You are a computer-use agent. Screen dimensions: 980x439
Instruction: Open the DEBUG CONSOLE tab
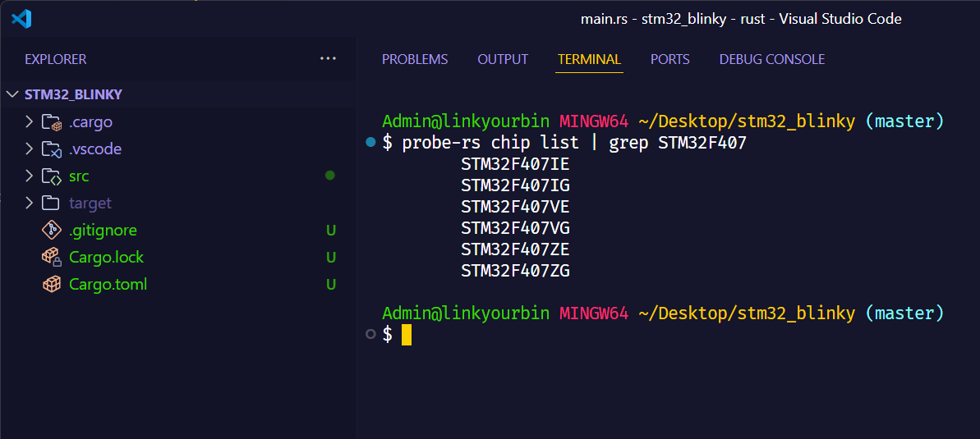[771, 59]
